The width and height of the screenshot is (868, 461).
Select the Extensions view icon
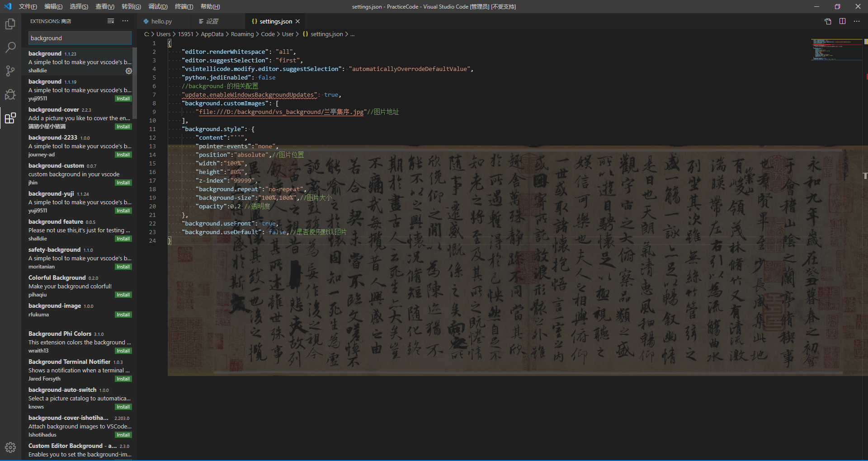coord(10,118)
